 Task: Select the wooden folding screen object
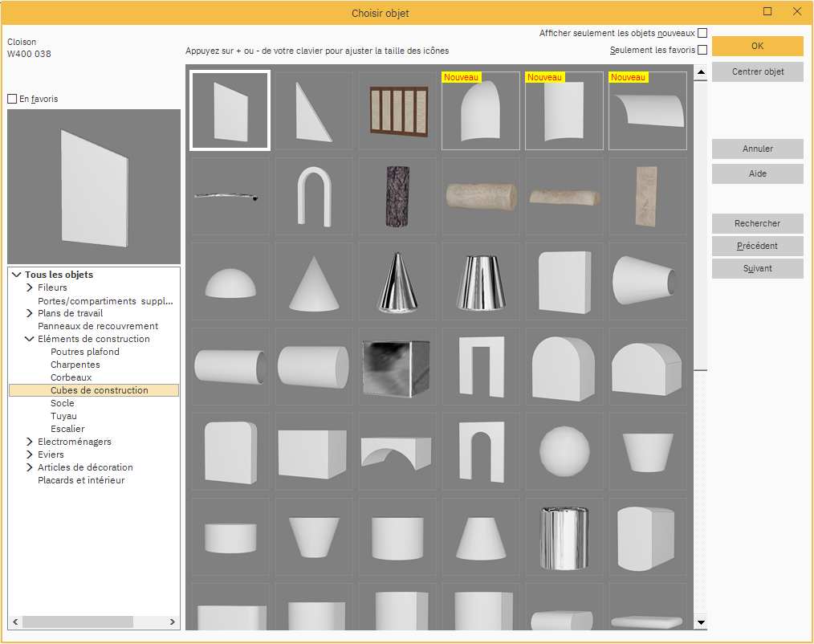pyautogui.click(x=397, y=111)
